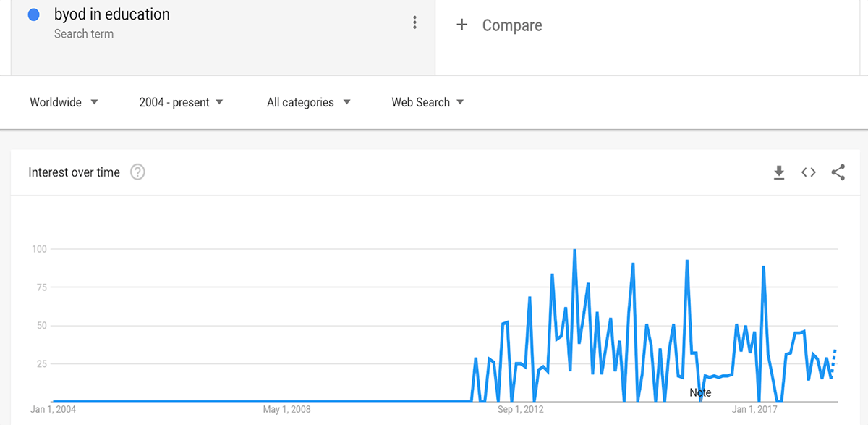This screenshot has width=868, height=425.
Task: Click the Interest over time heading
Action: (x=74, y=172)
